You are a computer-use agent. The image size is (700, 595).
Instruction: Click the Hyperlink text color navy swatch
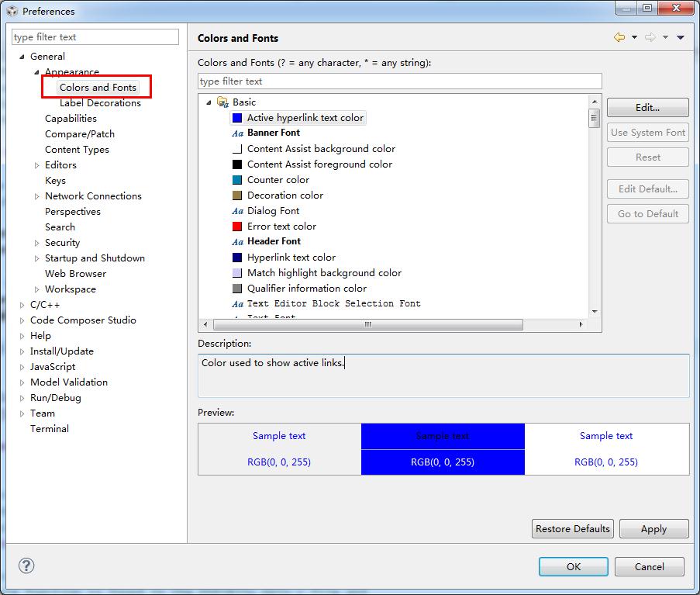pyautogui.click(x=237, y=258)
